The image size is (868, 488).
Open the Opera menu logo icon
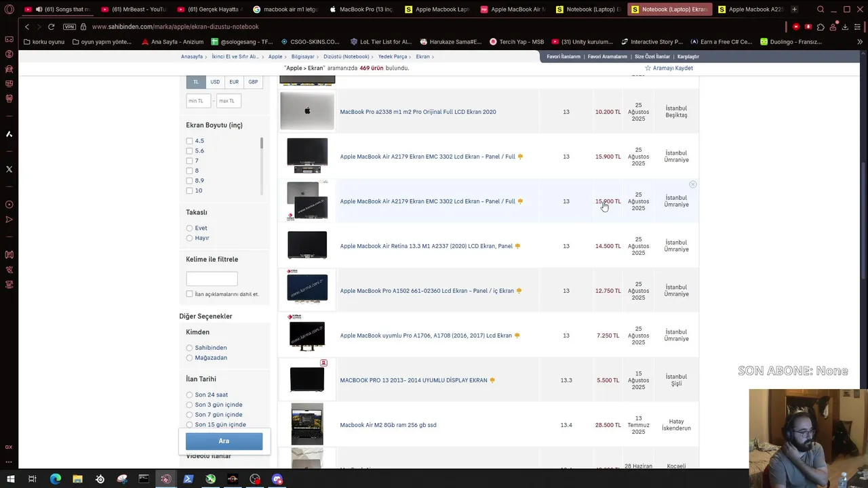coord(9,9)
